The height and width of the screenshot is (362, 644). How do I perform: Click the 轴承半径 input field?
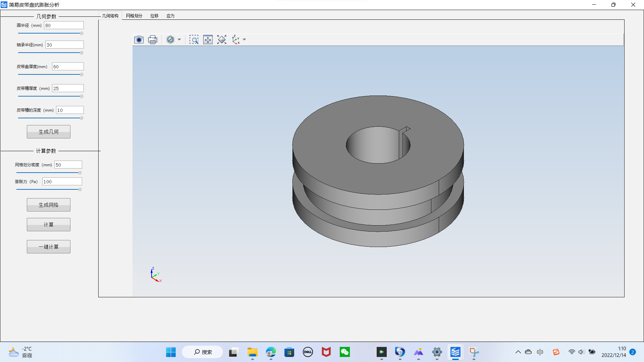64,45
